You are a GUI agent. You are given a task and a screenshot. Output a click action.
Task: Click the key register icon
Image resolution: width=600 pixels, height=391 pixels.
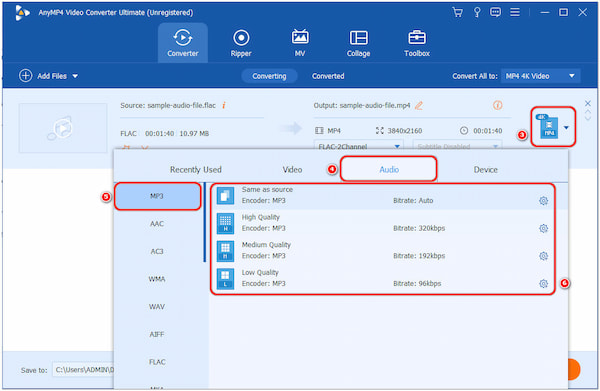pos(477,12)
